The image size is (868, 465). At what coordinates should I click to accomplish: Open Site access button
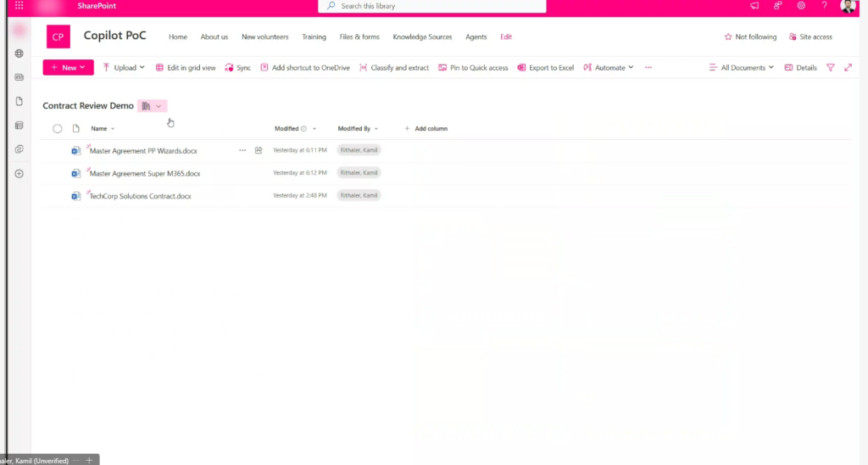[x=810, y=36]
